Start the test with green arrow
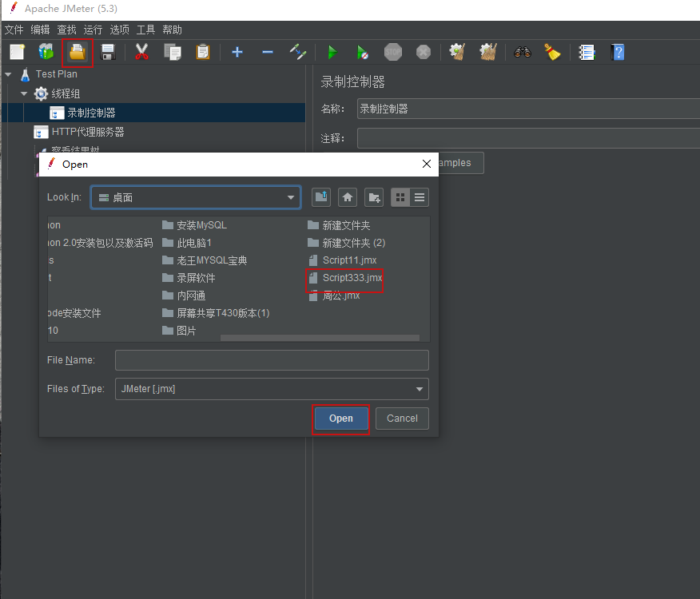 pyautogui.click(x=332, y=52)
